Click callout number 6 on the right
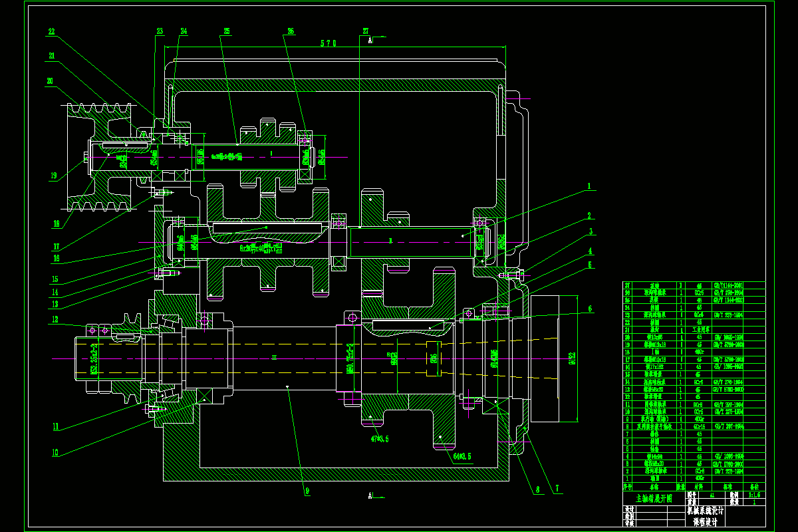The height and width of the screenshot is (532, 798). pos(589,309)
